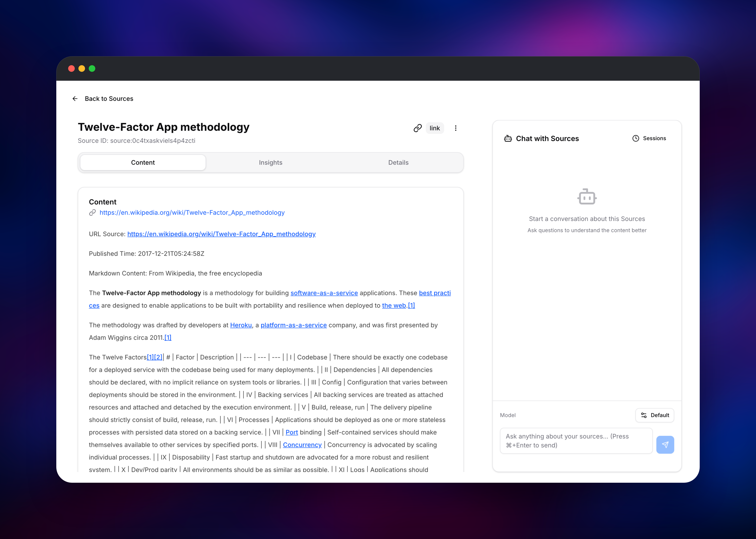This screenshot has width=756, height=539.
Task: Click the yellow minimize window button
Action: (82, 68)
